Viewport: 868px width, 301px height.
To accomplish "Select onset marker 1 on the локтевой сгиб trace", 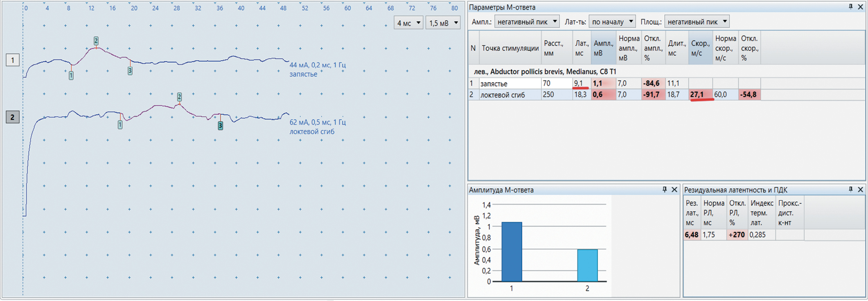I will pos(120,125).
